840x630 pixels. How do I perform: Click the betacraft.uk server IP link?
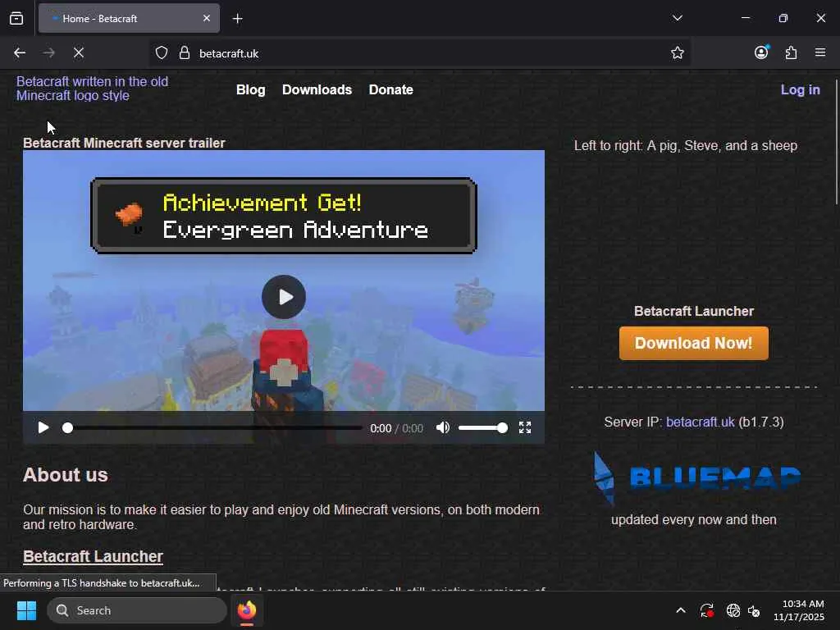click(x=701, y=422)
